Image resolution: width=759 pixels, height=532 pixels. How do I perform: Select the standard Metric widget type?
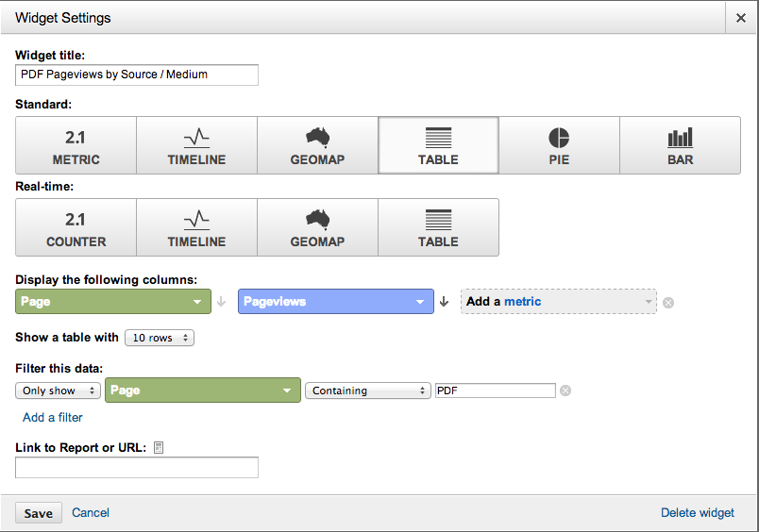click(x=76, y=145)
